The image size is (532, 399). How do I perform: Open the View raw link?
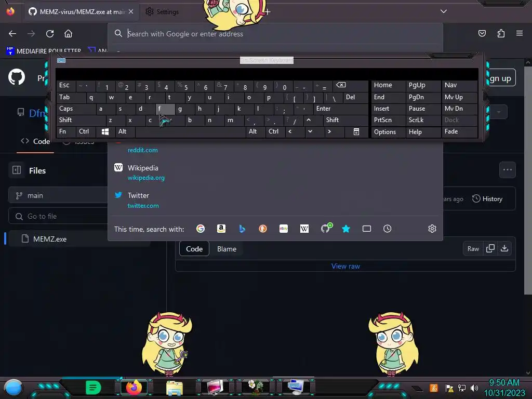pos(345,266)
